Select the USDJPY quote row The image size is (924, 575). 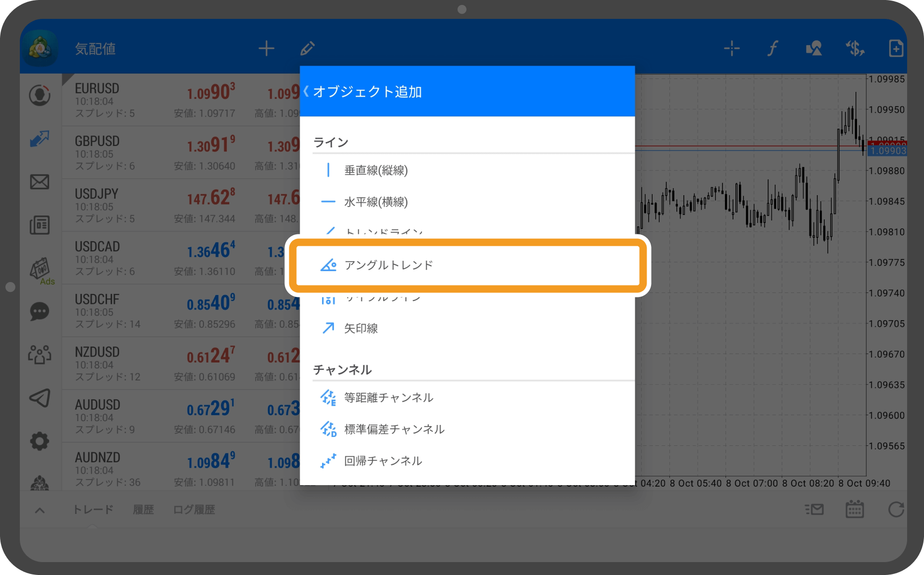click(x=181, y=206)
